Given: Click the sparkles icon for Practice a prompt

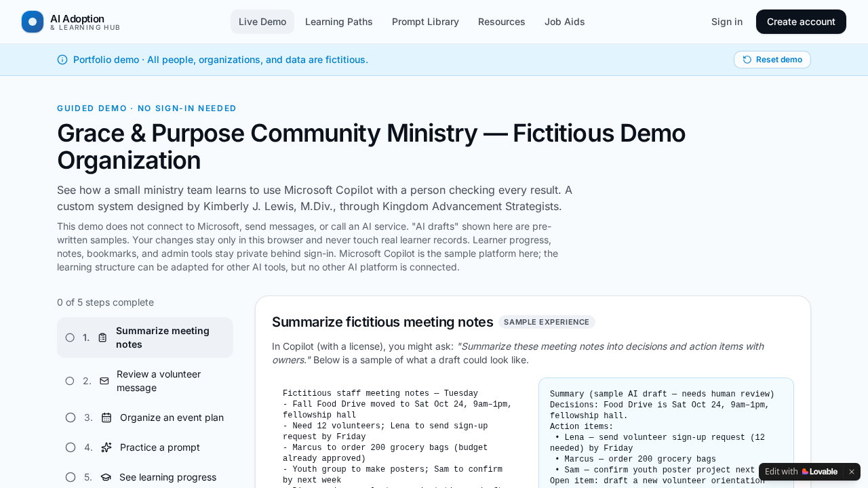Looking at the screenshot, I should pos(106,447).
